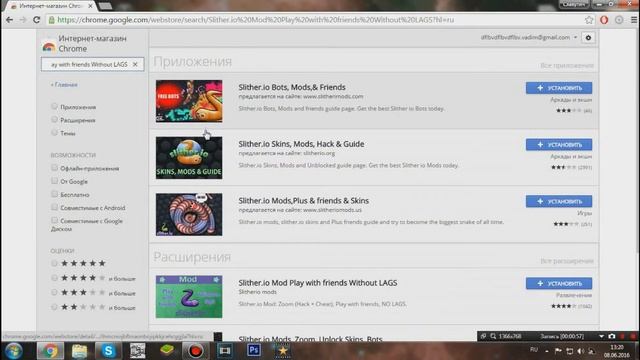Open Все приложения link
This screenshot has width=640, height=360.
567,65
